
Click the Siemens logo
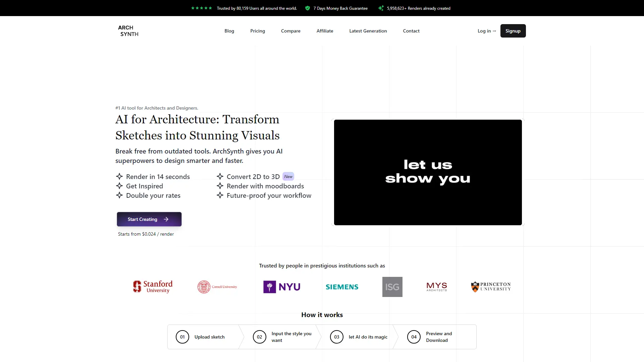click(342, 287)
